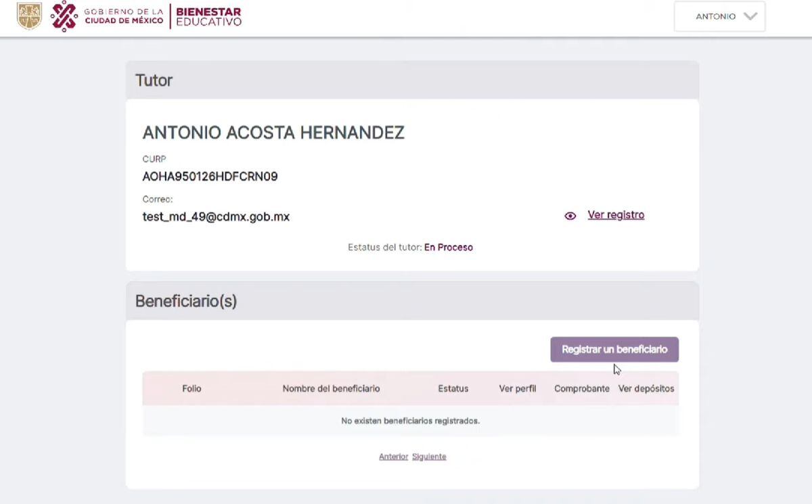Select the Ver depósitos column header
812x504 pixels.
tap(646, 388)
